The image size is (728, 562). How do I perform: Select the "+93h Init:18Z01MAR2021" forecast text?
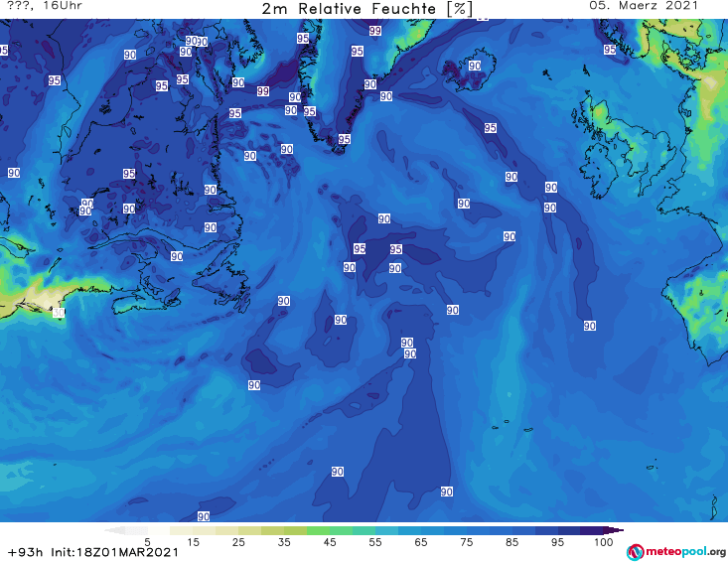(x=93, y=552)
